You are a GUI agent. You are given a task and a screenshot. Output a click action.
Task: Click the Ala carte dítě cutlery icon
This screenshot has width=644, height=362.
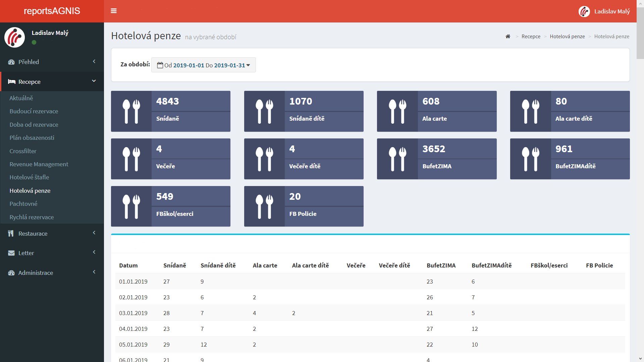[530, 111]
